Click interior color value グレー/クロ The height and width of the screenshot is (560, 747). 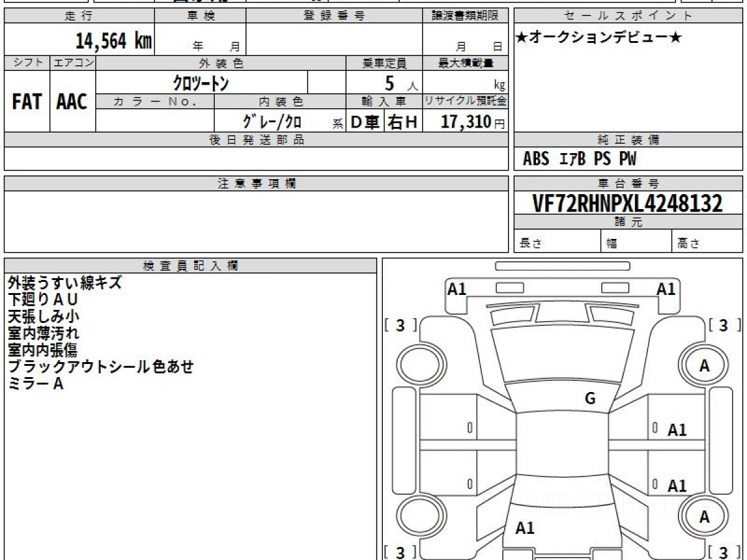pyautogui.click(x=273, y=121)
